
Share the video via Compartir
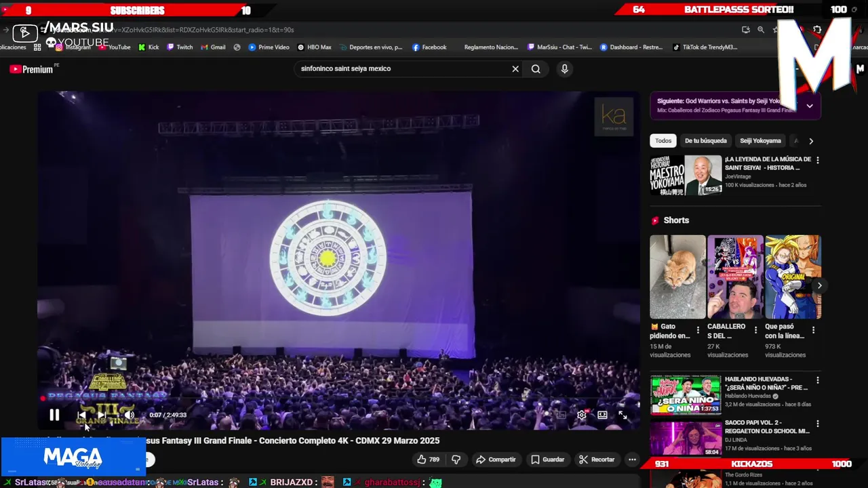496,460
